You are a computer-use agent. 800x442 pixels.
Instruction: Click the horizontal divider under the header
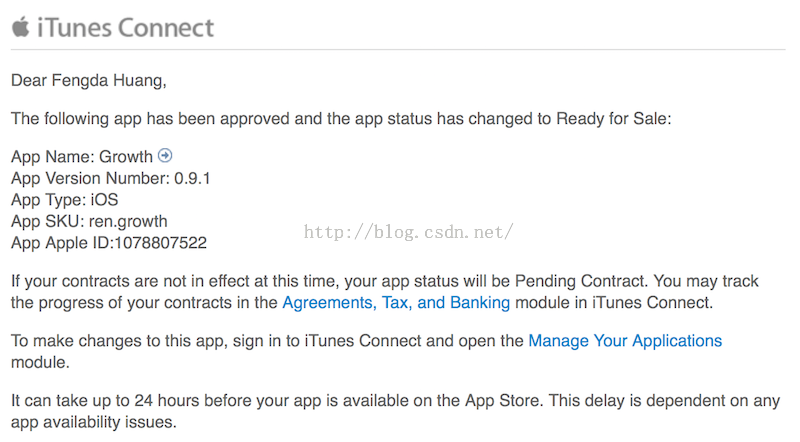pos(398,50)
